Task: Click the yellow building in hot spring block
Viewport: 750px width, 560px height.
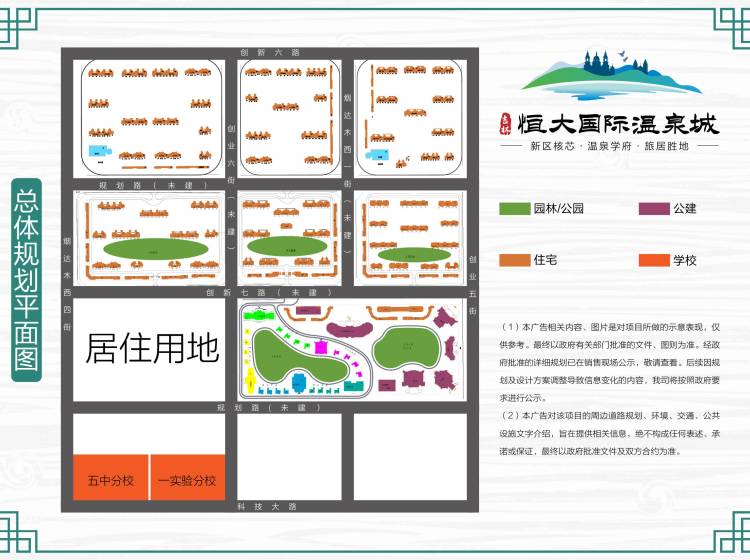Action: pos(250,381)
